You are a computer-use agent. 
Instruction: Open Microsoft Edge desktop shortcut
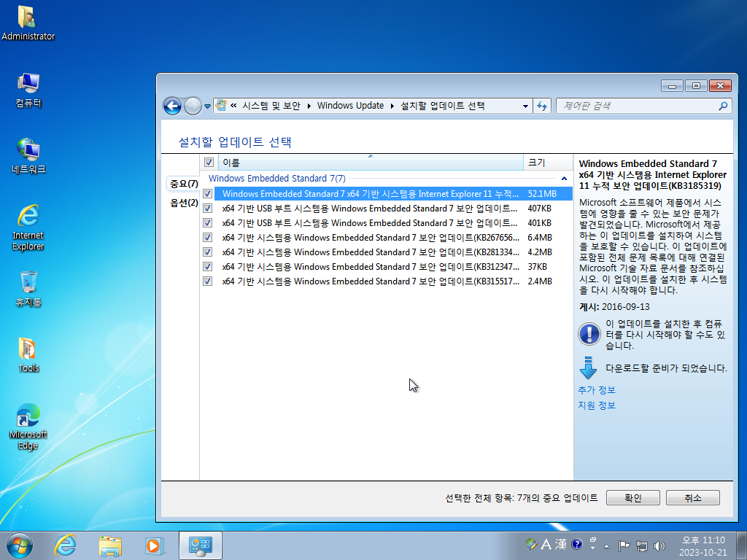click(28, 426)
